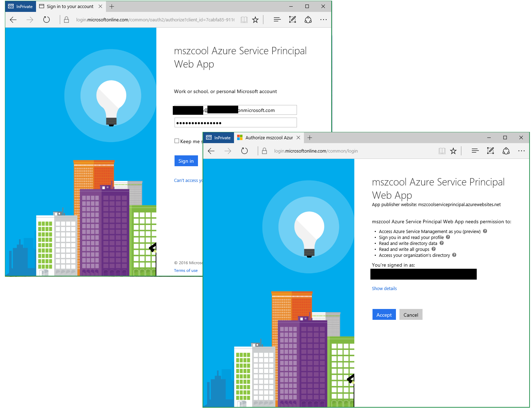
Task: Refresh the Authorize mszcool page
Action: tap(244, 151)
